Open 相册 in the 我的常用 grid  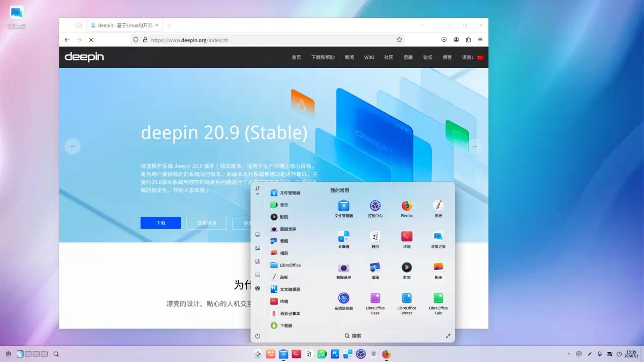click(x=438, y=270)
